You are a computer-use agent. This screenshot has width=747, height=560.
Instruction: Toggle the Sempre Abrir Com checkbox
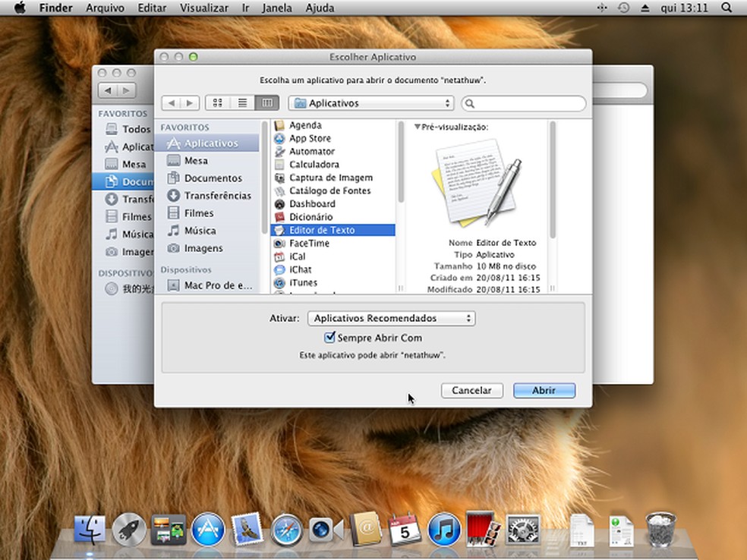coord(329,338)
